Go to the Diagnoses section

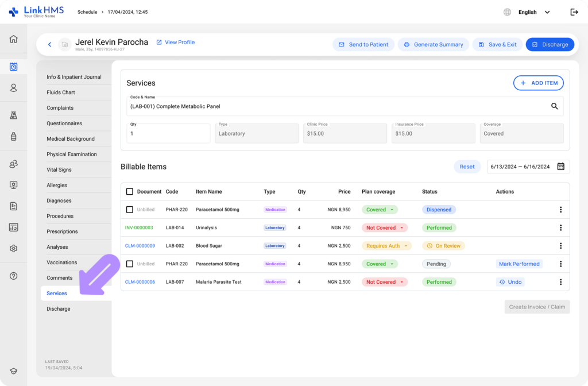tap(59, 200)
